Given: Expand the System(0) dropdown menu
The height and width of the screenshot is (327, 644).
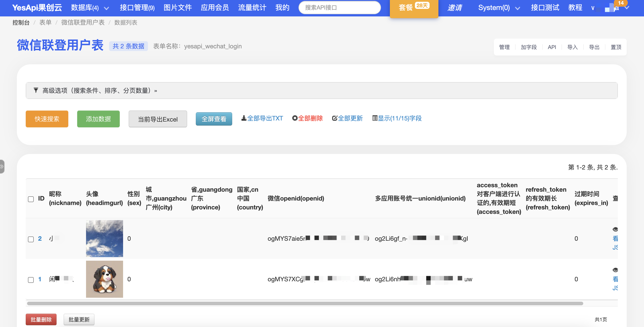Looking at the screenshot, I should tap(518, 8).
